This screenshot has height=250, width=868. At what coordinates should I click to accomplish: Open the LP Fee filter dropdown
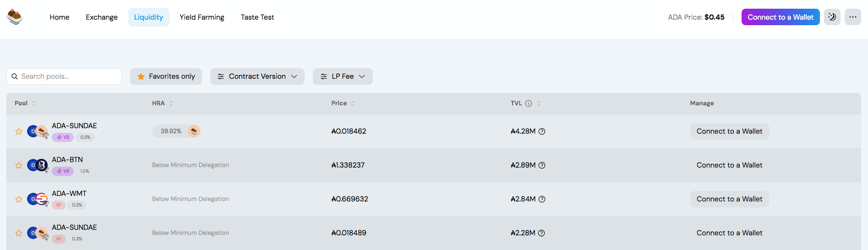(343, 76)
